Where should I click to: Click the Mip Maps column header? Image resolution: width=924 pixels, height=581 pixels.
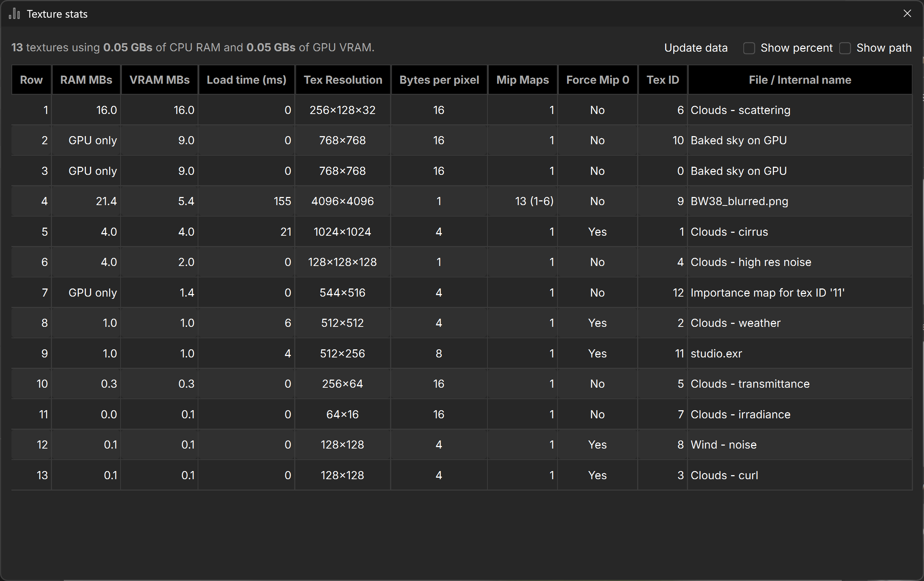tap(522, 80)
